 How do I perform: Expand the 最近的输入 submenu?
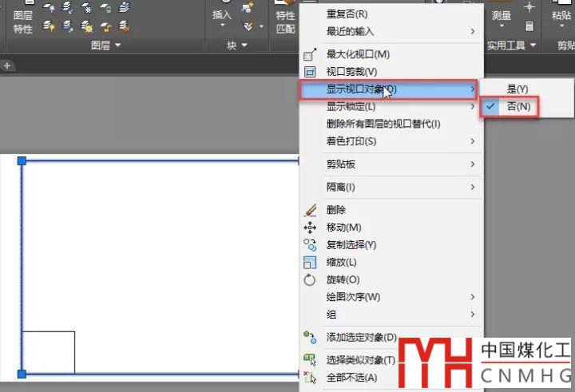[x=391, y=32]
